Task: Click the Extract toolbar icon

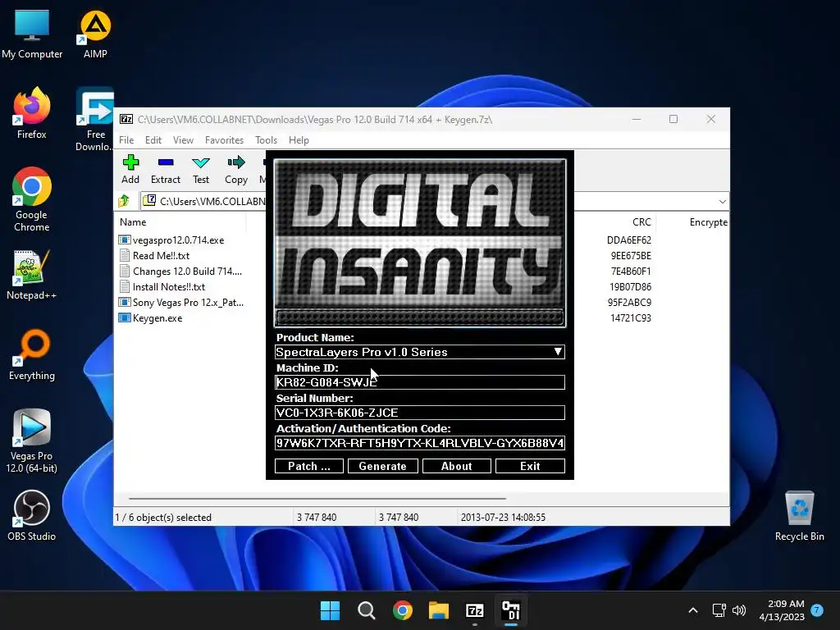Action: pyautogui.click(x=165, y=169)
